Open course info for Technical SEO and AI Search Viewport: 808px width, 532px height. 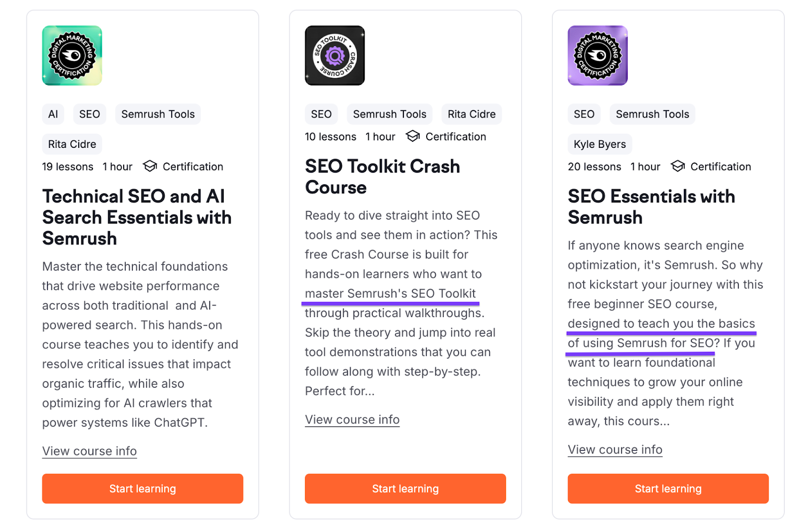point(89,451)
